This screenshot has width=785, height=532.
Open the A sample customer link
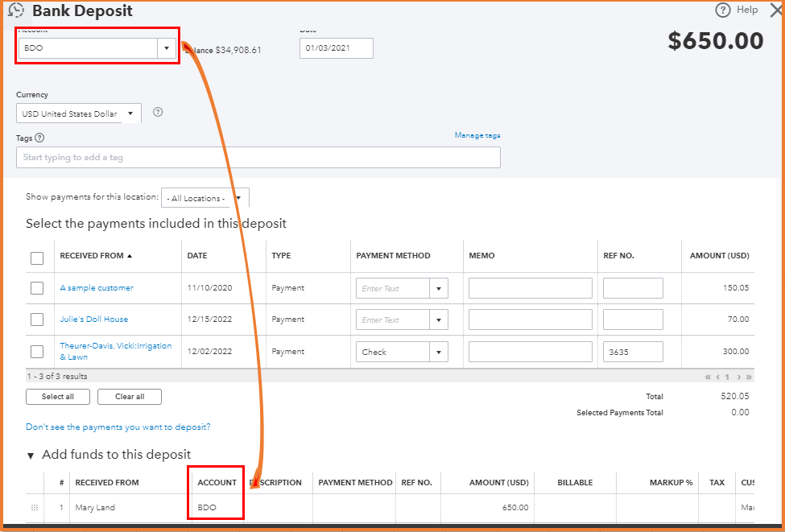pos(97,288)
